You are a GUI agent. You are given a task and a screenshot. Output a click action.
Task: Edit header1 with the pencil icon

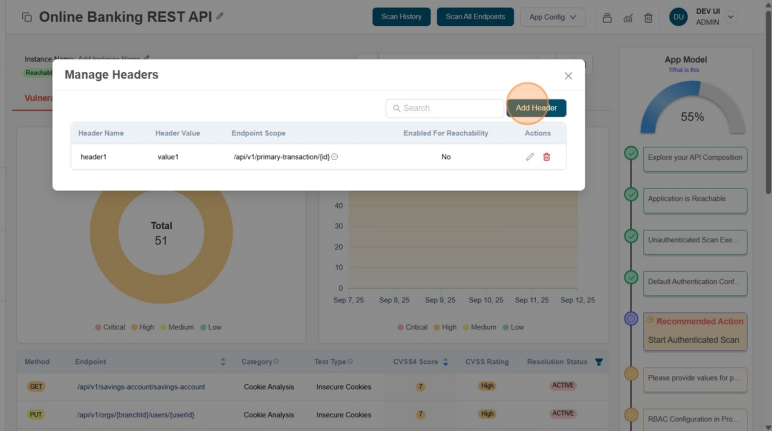(530, 157)
